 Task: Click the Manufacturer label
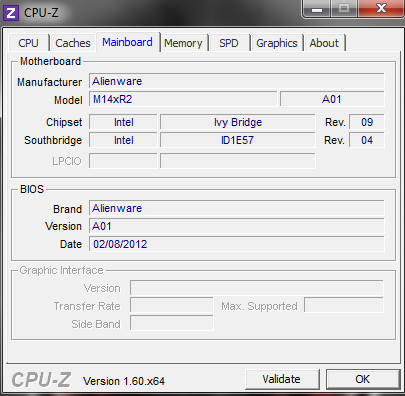[x=50, y=82]
